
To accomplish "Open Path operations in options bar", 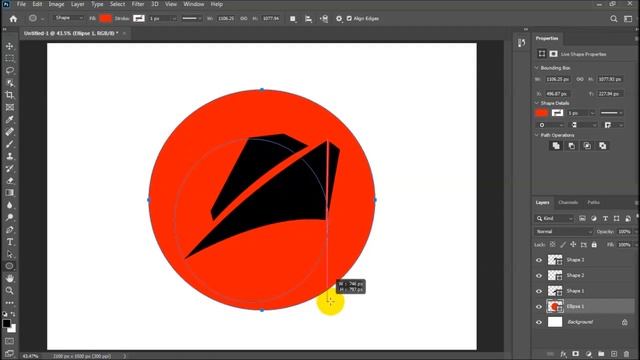I will (293, 19).
